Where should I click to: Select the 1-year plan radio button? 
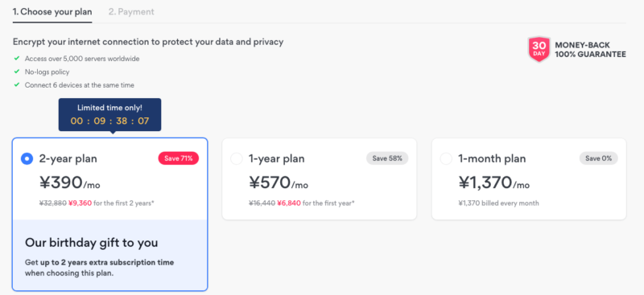coord(237,159)
